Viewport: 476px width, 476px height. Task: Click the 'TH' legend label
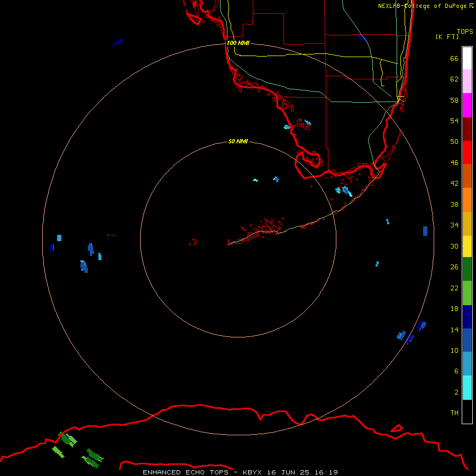454,413
